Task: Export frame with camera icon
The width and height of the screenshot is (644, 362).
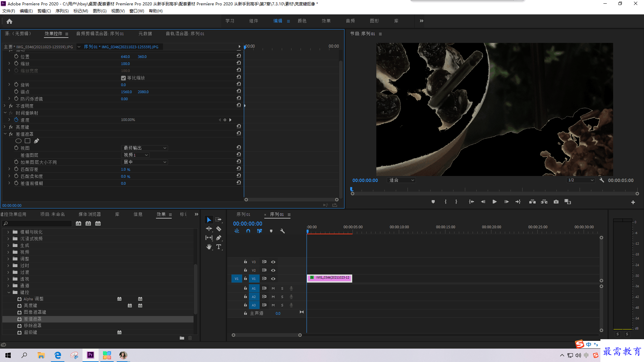Action: pyautogui.click(x=556, y=202)
